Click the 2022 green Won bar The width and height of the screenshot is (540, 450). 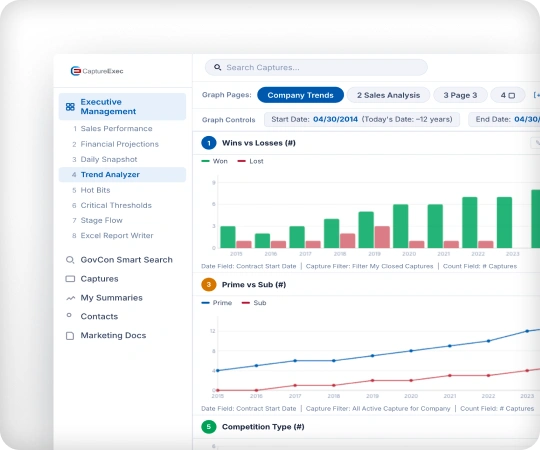(470, 222)
